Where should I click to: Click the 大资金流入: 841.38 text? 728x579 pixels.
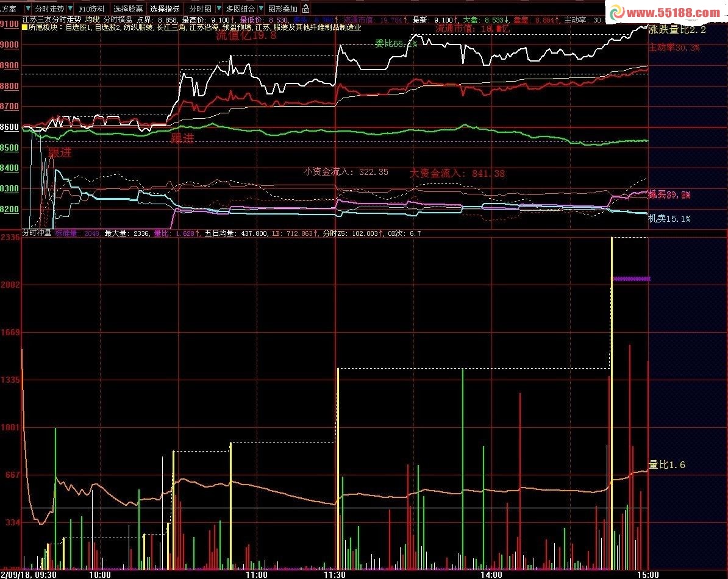coord(457,174)
